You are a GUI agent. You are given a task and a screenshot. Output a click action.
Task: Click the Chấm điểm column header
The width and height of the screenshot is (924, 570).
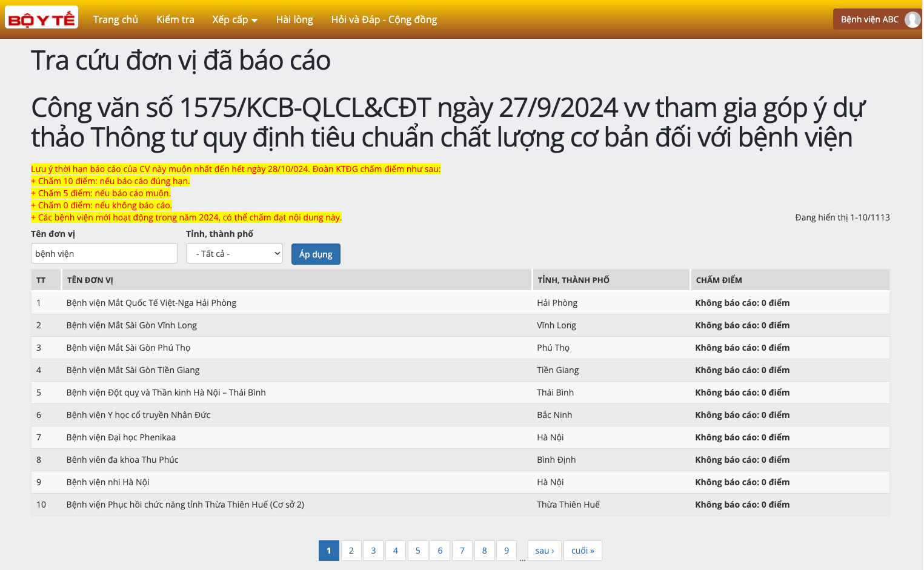pos(719,280)
